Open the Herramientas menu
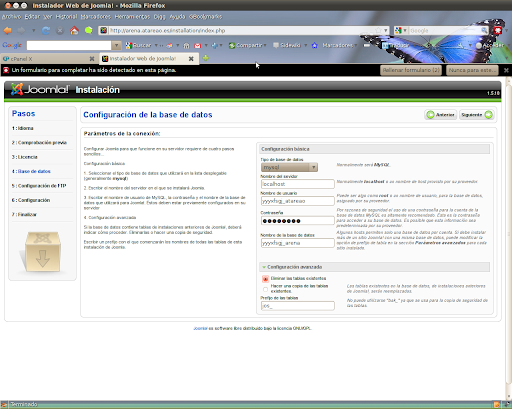This screenshot has width=512, height=409. tap(132, 16)
